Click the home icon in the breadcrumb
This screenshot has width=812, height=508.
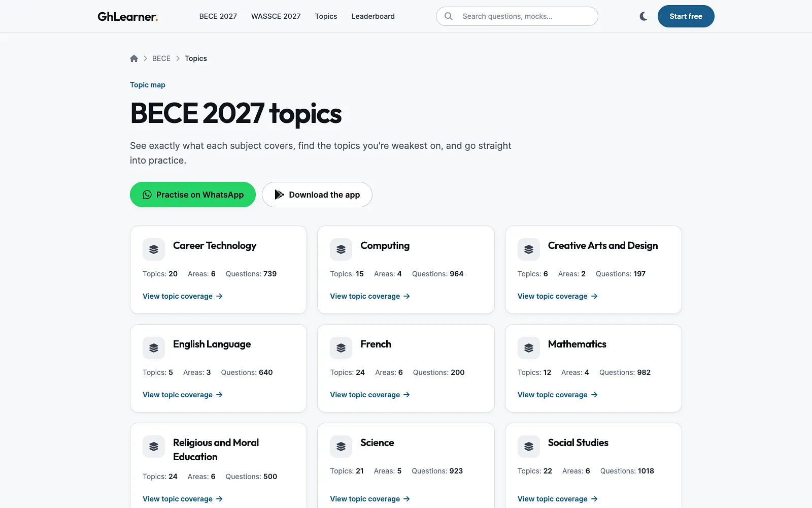pyautogui.click(x=134, y=58)
